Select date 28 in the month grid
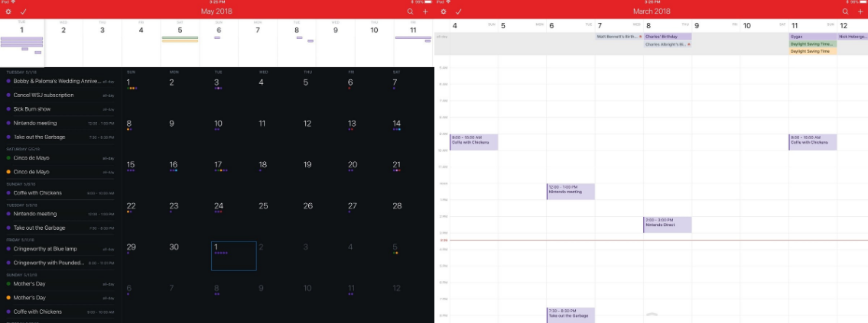 pos(397,205)
